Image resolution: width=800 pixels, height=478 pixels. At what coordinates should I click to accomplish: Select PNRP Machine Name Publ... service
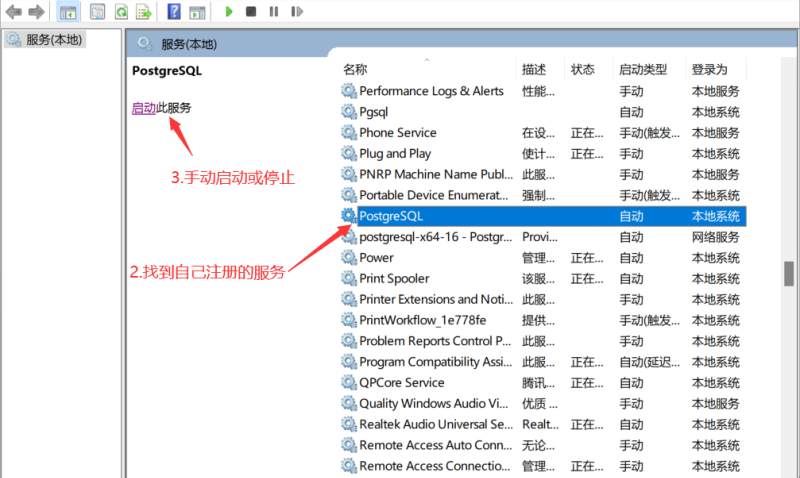coord(543,174)
